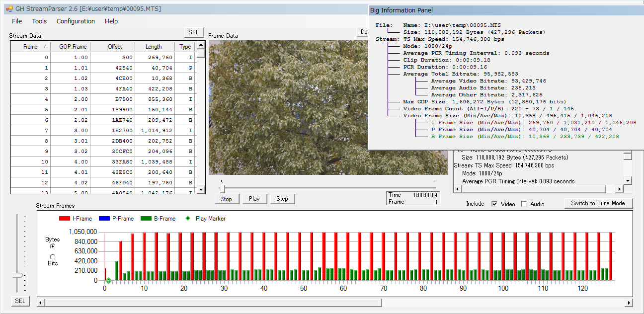Click the green B-Frame legend swatch
The width and height of the screenshot is (644, 314).
click(x=145, y=219)
